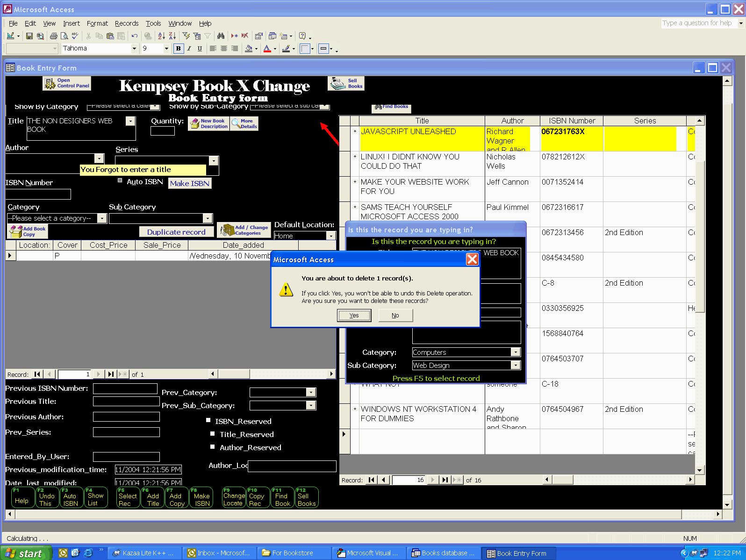Click the File Search toolbar icon
This screenshot has width=746, height=560.
tap(40, 36)
